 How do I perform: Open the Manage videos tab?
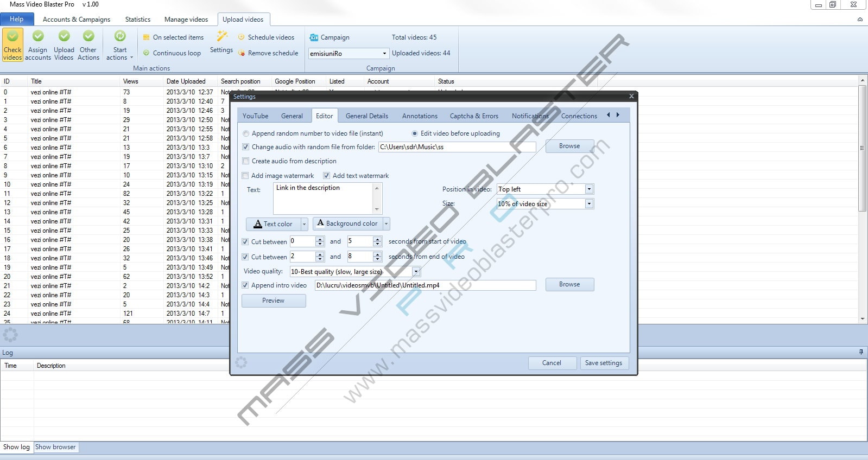[186, 20]
